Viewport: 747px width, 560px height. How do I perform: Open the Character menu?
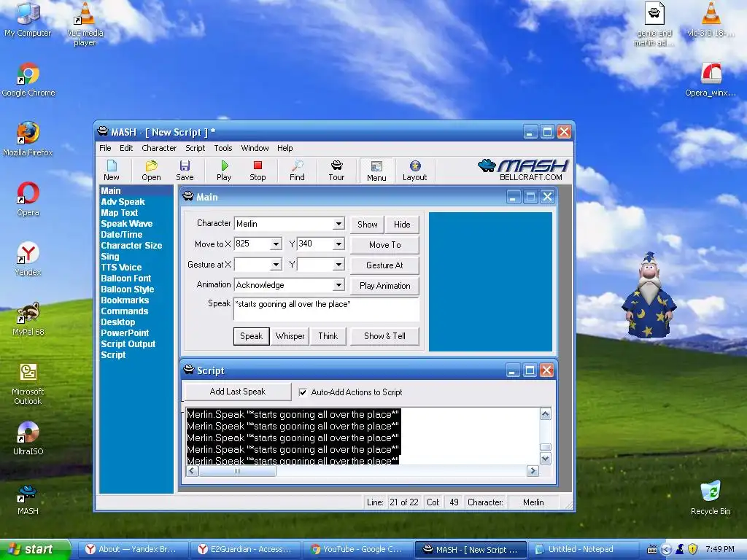coord(159,148)
